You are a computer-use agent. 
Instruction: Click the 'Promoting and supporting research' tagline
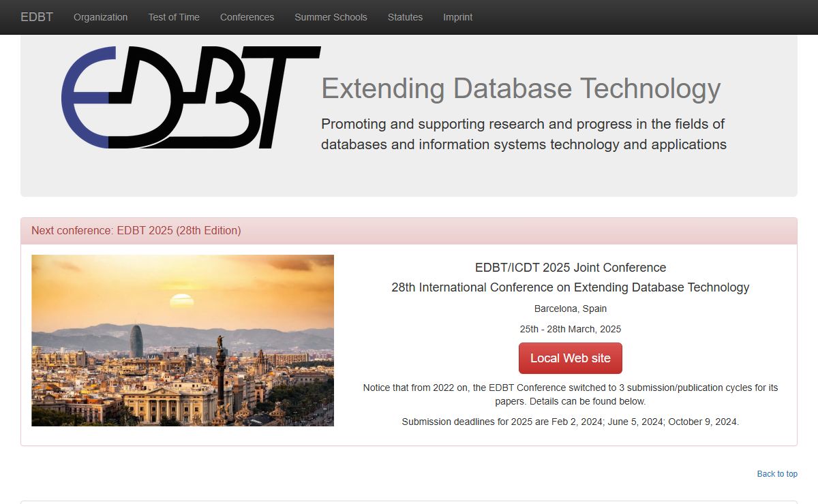tap(524, 134)
